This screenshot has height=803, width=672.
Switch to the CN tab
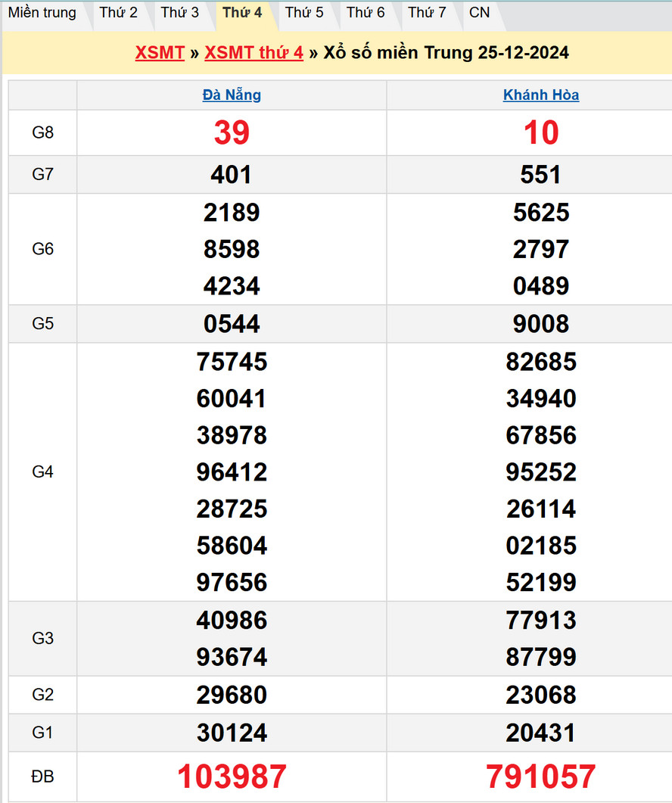[x=479, y=13]
